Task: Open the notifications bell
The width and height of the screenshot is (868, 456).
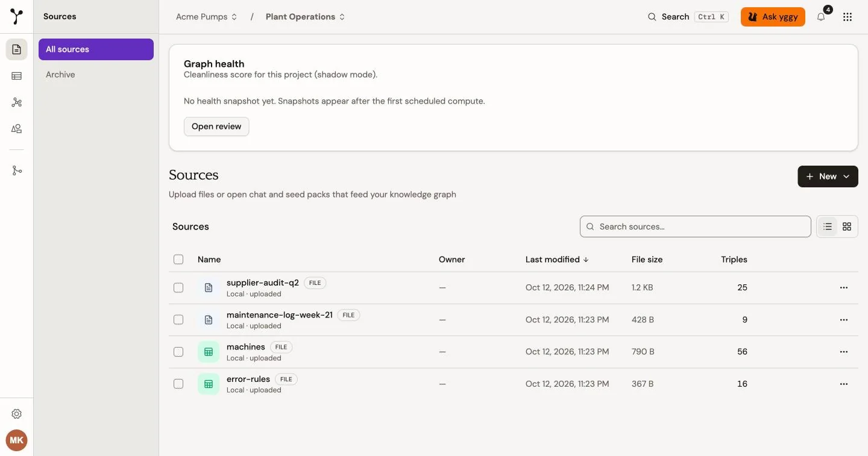Action: [x=821, y=17]
